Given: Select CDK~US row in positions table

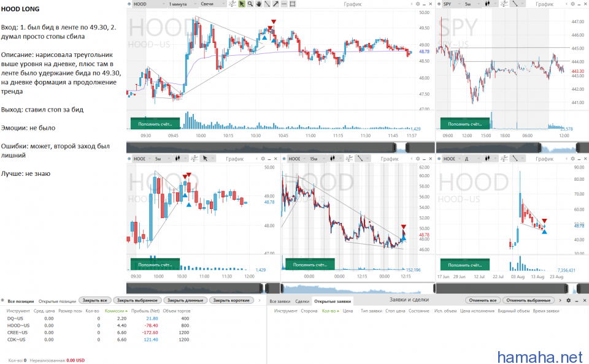Looking at the screenshot, I should 98,339.
